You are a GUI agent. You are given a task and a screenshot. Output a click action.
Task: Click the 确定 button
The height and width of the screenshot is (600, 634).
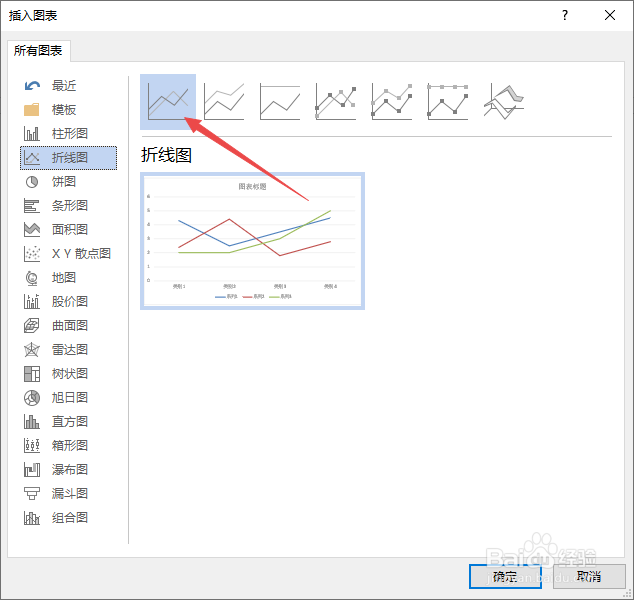[505, 576]
